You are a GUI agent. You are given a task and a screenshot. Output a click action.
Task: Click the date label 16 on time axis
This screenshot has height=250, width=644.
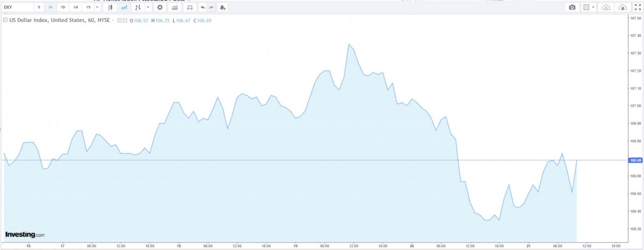28,245
